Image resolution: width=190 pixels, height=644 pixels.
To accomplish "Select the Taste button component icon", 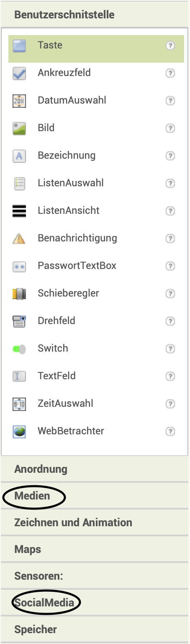I will pos(19,46).
